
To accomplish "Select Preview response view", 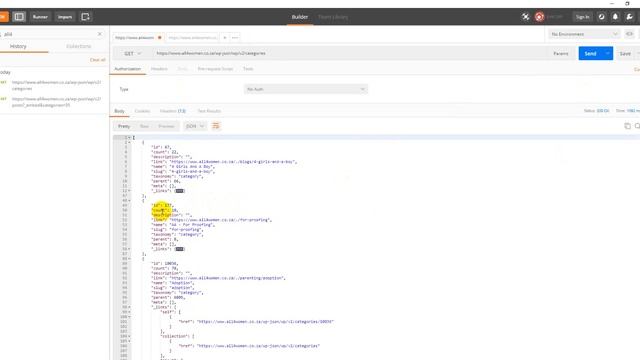I will 166,126.
